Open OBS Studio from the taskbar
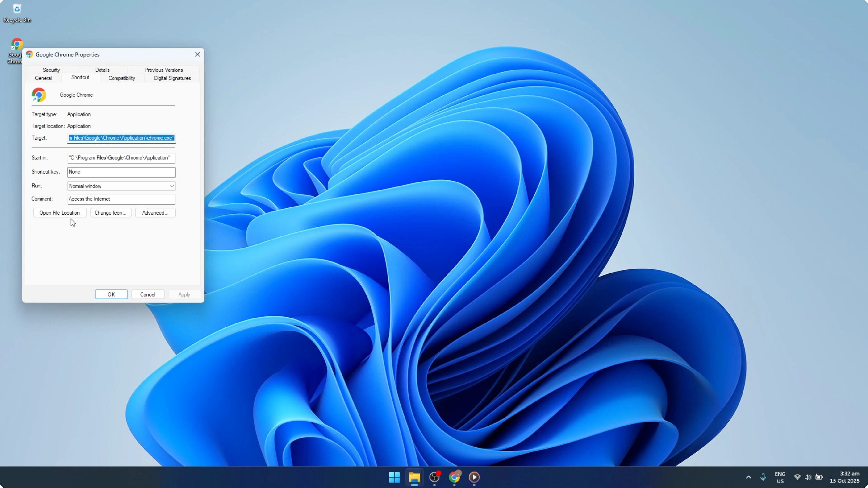The image size is (868, 488). (x=435, y=477)
